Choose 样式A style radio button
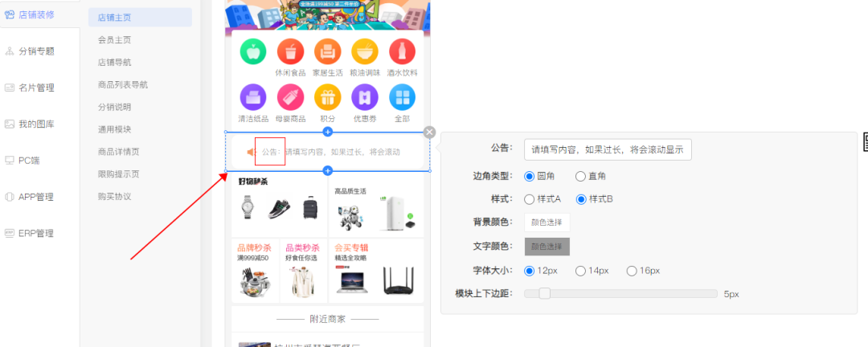The width and height of the screenshot is (868, 347). point(530,199)
